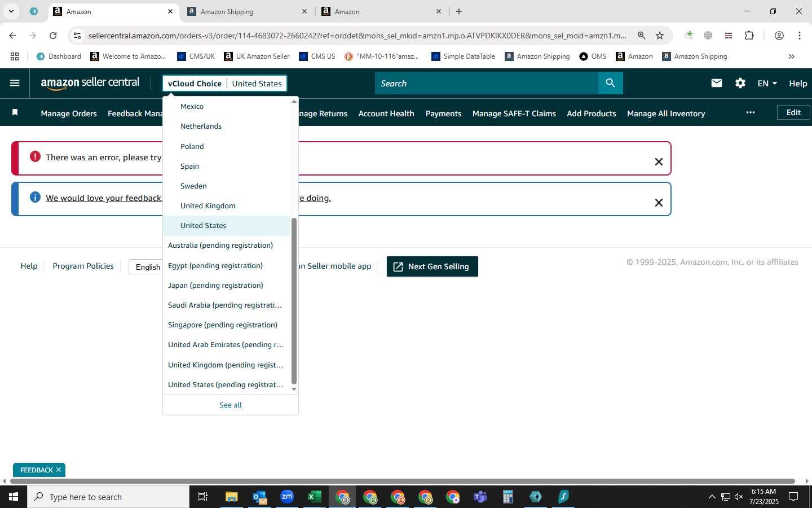
Task: Click the Windows Start button
Action: pos(14,497)
